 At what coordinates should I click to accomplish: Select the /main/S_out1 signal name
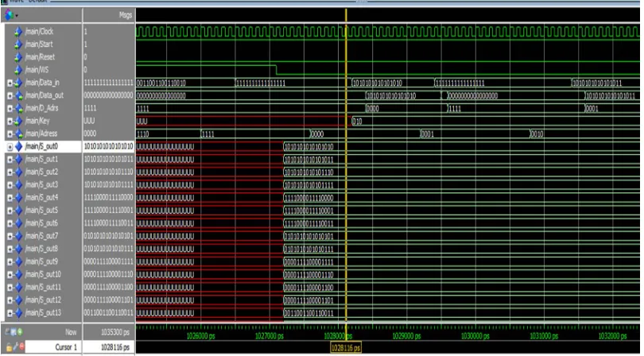coord(41,159)
